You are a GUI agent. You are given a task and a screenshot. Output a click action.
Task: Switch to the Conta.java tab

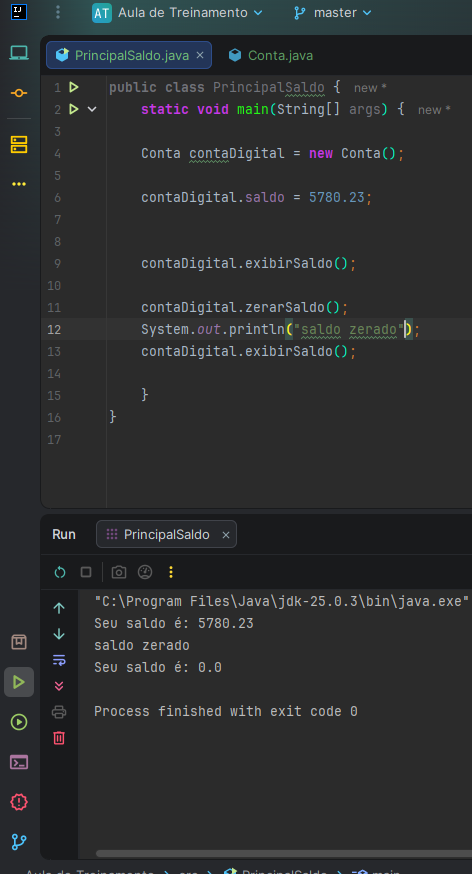pyautogui.click(x=271, y=55)
